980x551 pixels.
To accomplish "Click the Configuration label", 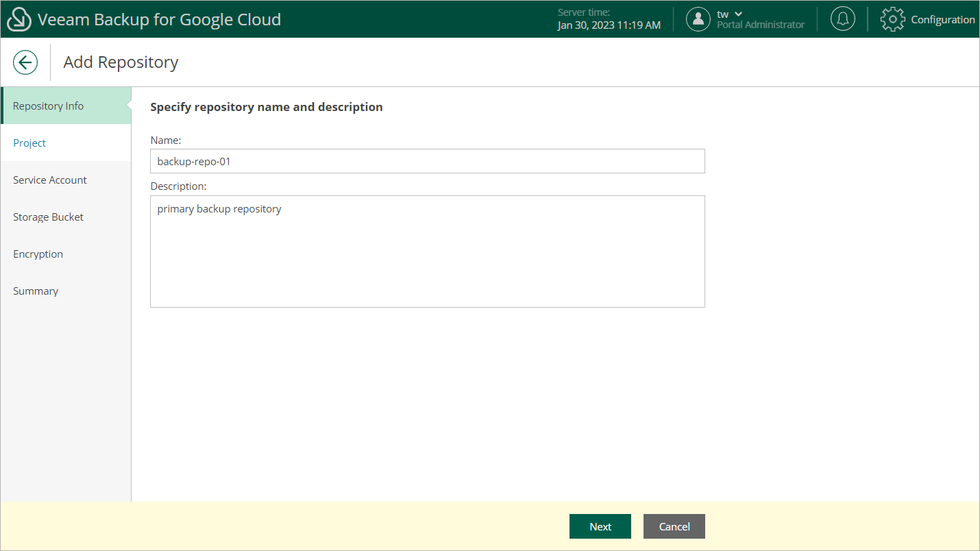I will pyautogui.click(x=943, y=20).
